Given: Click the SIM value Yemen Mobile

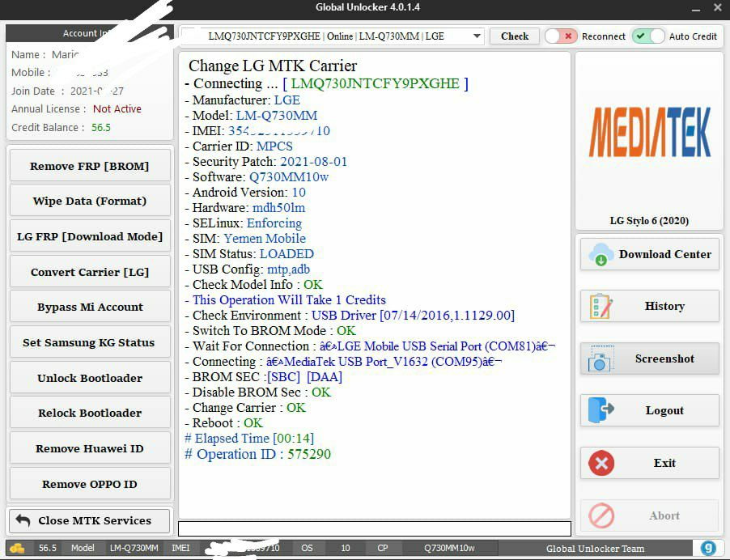Looking at the screenshot, I should 265,239.
